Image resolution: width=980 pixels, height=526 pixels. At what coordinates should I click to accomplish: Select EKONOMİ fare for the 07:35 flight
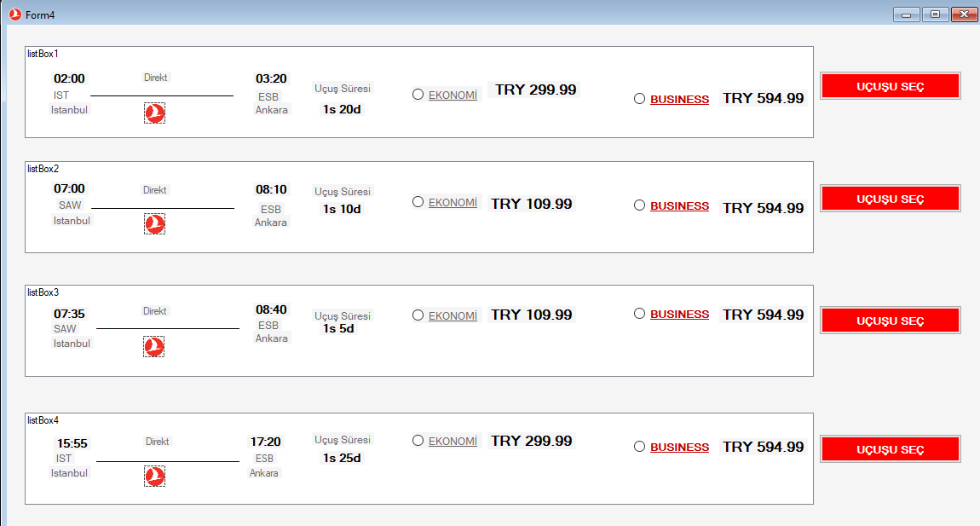pyautogui.click(x=418, y=315)
